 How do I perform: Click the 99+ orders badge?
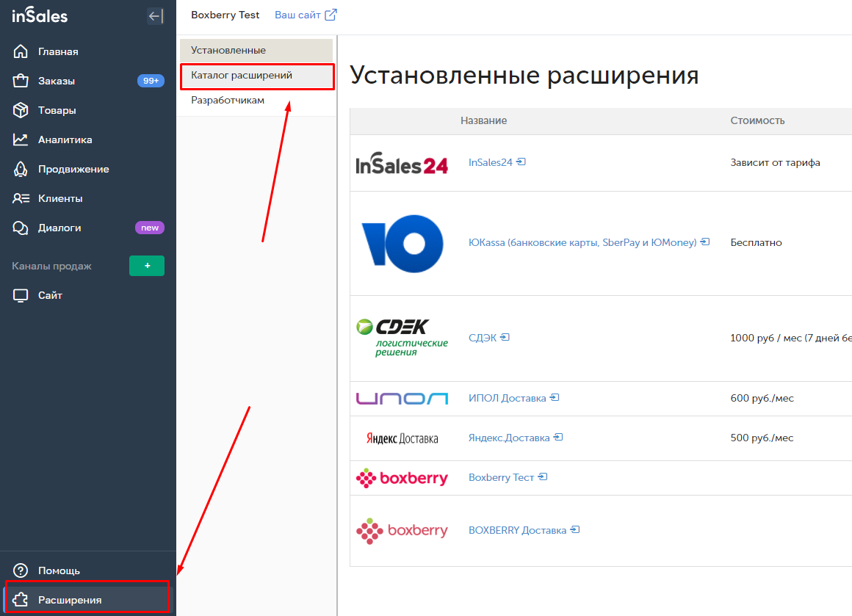[151, 81]
